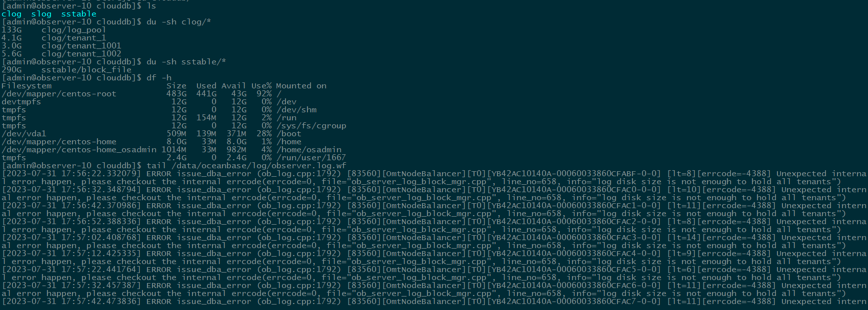
Task: Click the '/dev/mapper/centos-root' filesystem entry
Action: pos(59,94)
